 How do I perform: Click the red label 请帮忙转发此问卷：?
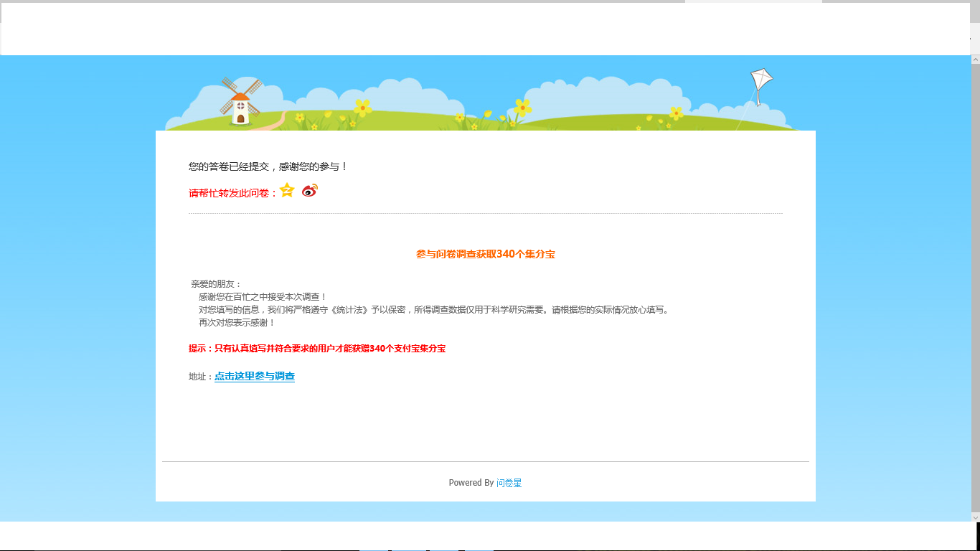[x=233, y=193]
